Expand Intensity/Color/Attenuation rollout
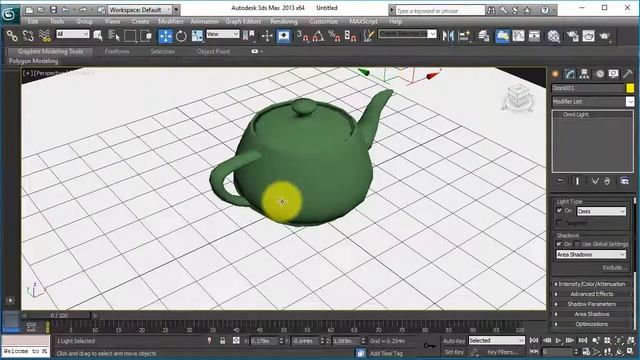Viewport: 640px width, 360px height. [x=591, y=284]
